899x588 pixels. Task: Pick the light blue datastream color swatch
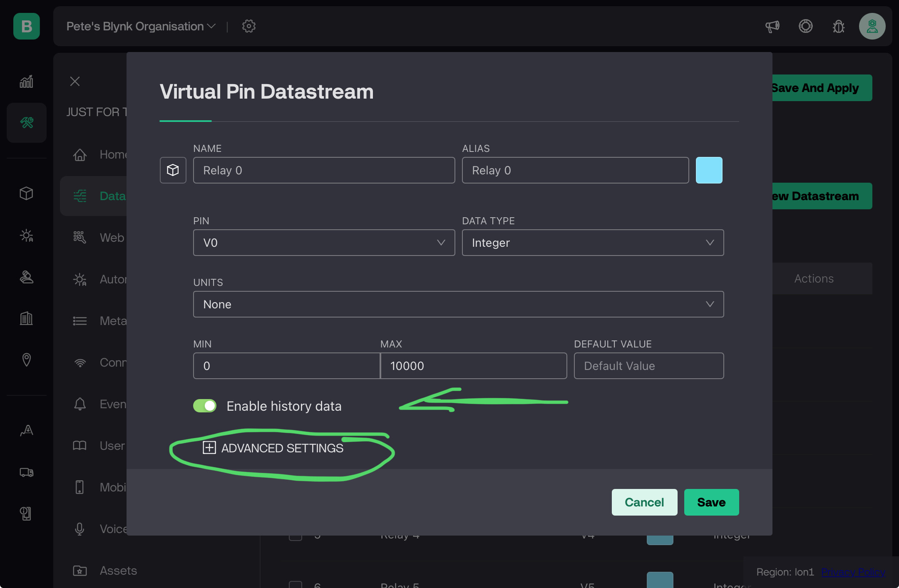pyautogui.click(x=709, y=170)
